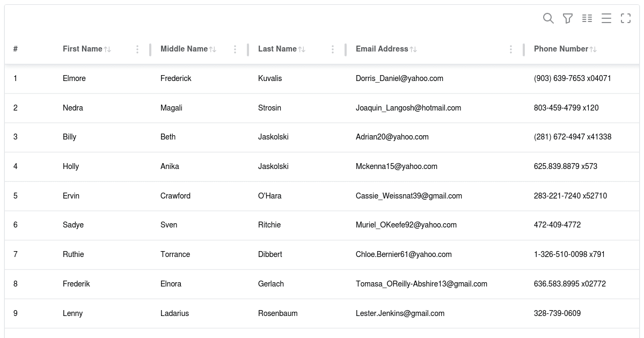Toggle full screen mode icon

[626, 18]
